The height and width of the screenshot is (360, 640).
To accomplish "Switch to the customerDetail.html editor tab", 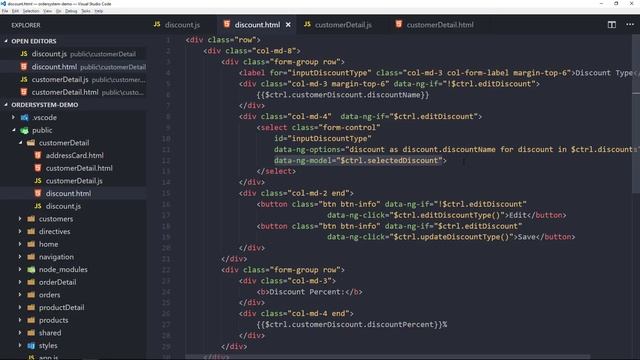I will point(440,25).
